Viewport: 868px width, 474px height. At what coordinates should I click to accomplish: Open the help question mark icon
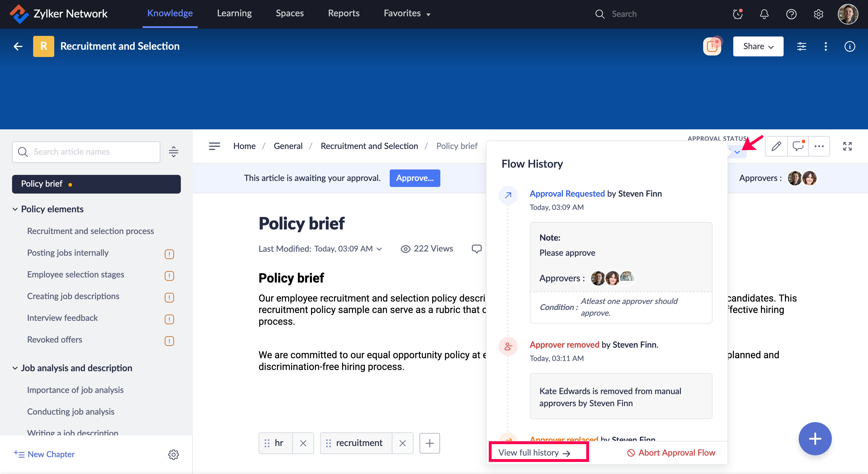(x=791, y=14)
